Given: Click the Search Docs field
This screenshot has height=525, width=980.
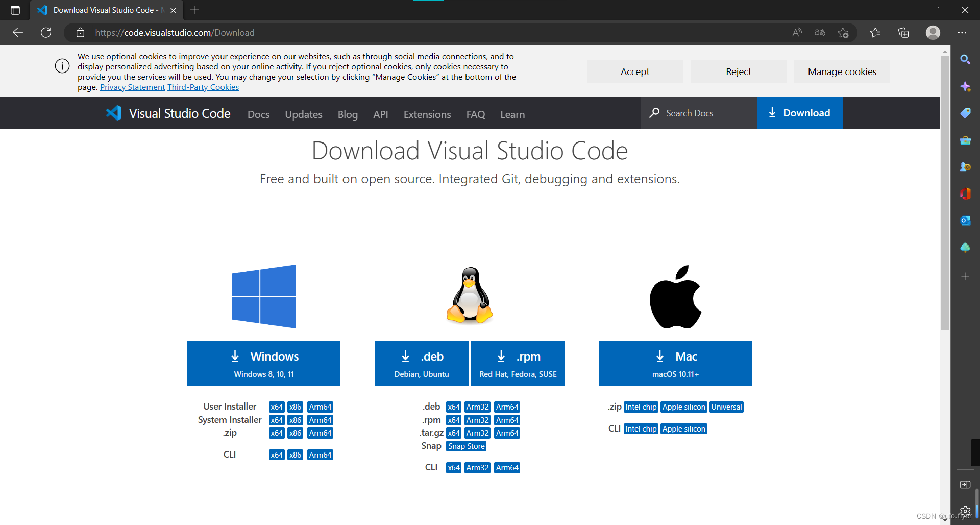Looking at the screenshot, I should pos(699,113).
